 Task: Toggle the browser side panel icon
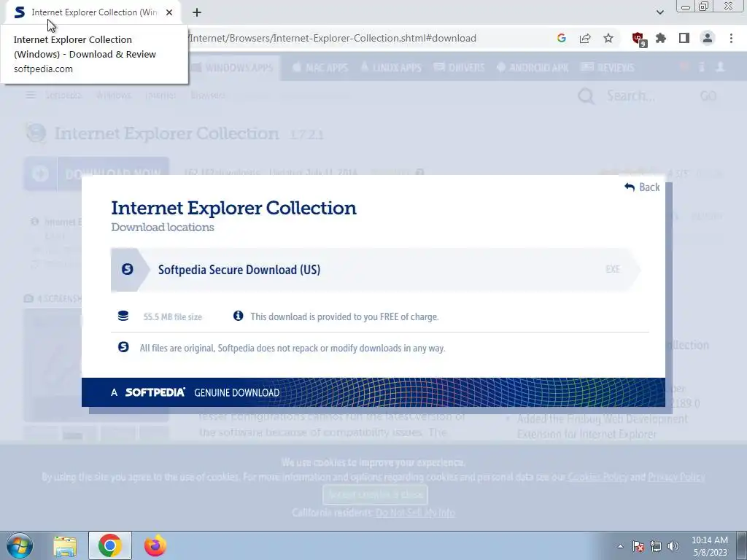pyautogui.click(x=684, y=38)
